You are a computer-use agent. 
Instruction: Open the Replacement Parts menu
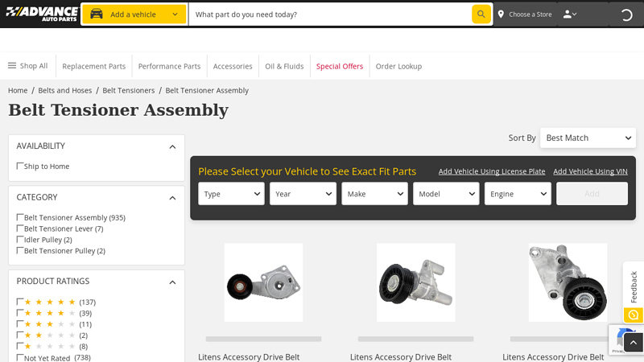point(93,66)
